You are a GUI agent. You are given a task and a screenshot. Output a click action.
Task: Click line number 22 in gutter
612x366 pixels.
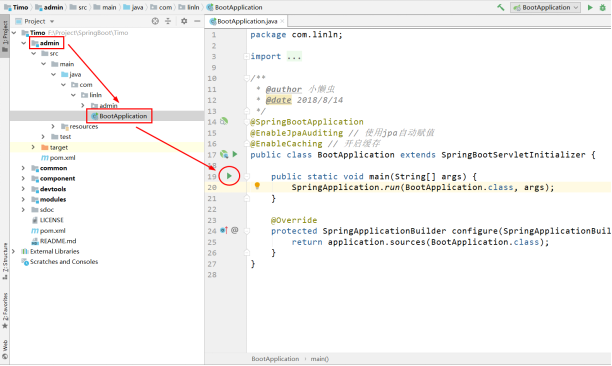tap(212, 209)
